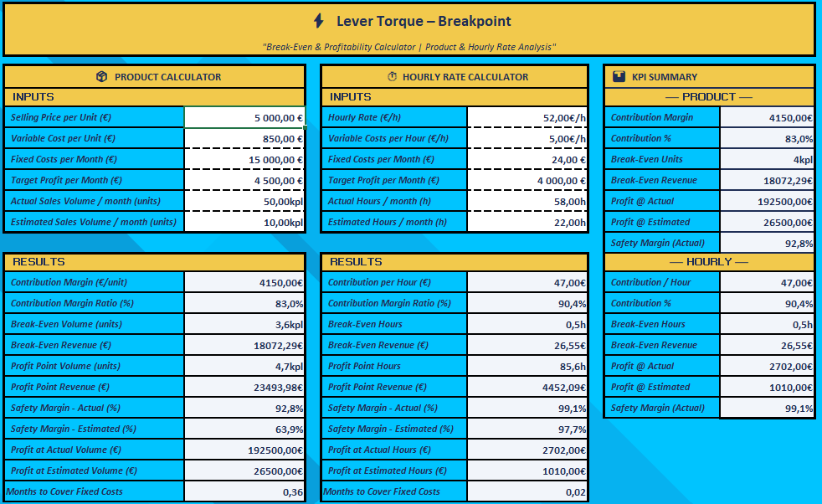Click the Profit at Estimated Hours value 1010,00€
This screenshot has height=504, width=822.
pos(527,471)
